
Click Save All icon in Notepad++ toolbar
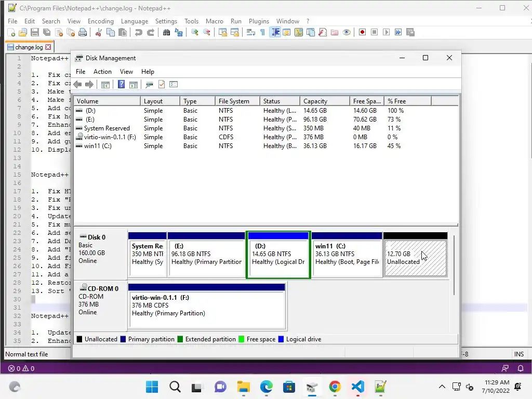pos(47,33)
